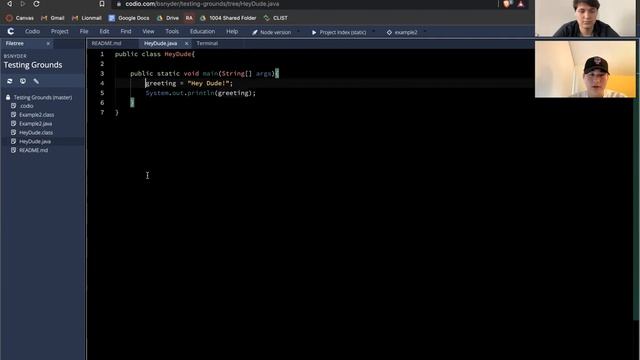Open the Edit menu

104,31
